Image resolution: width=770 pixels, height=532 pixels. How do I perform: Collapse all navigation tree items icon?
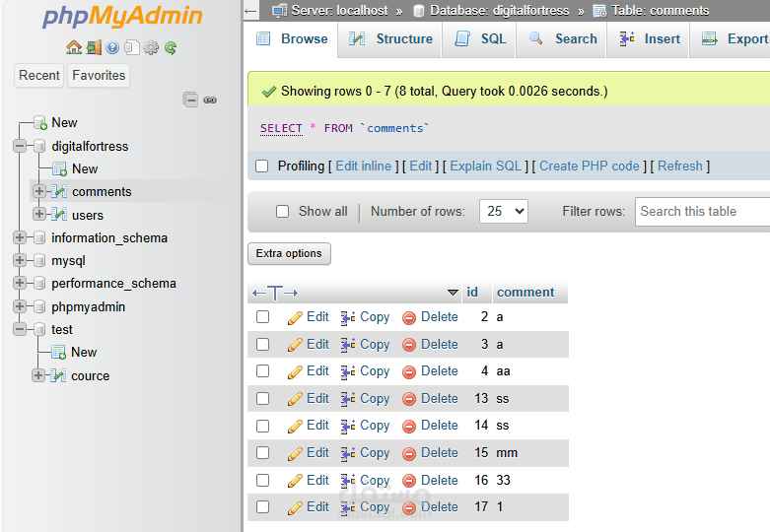(x=190, y=100)
